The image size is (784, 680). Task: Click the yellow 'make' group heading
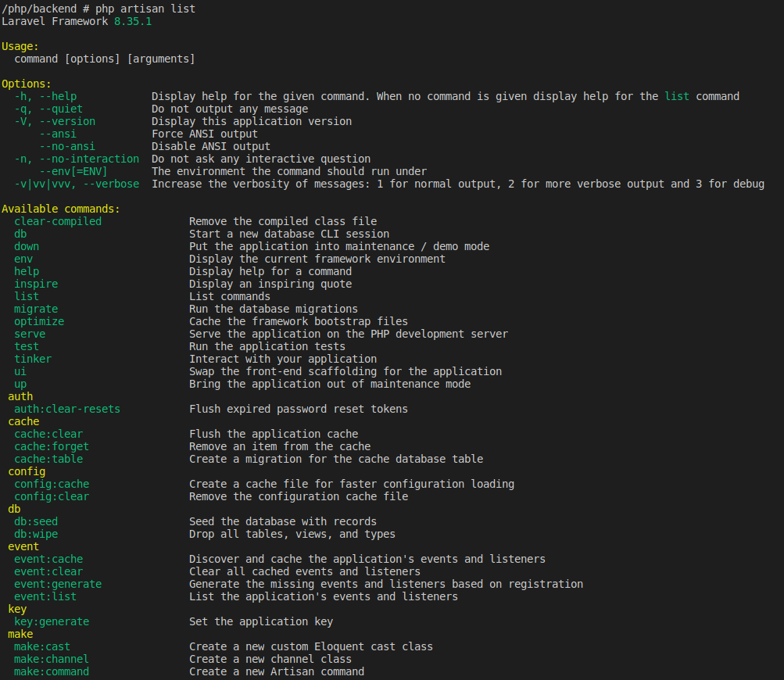click(x=20, y=634)
